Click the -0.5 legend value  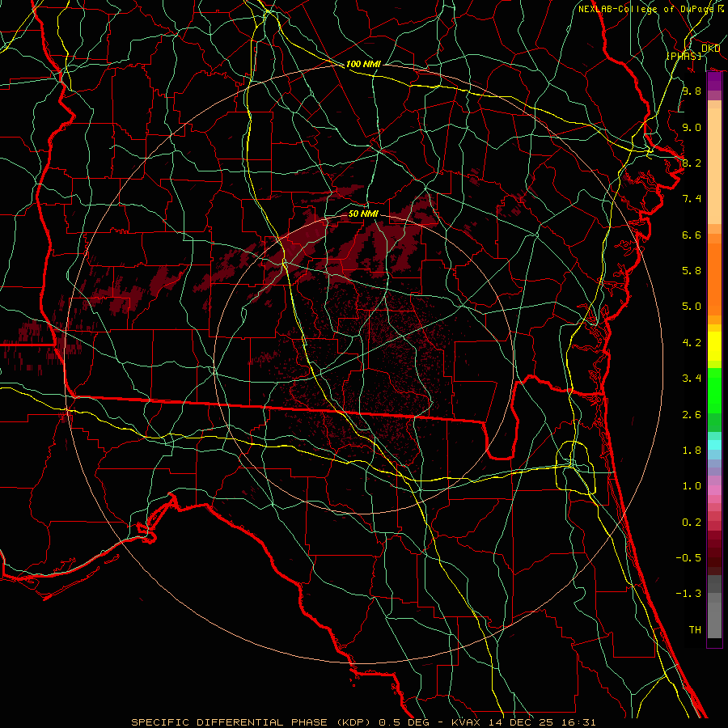688,558
